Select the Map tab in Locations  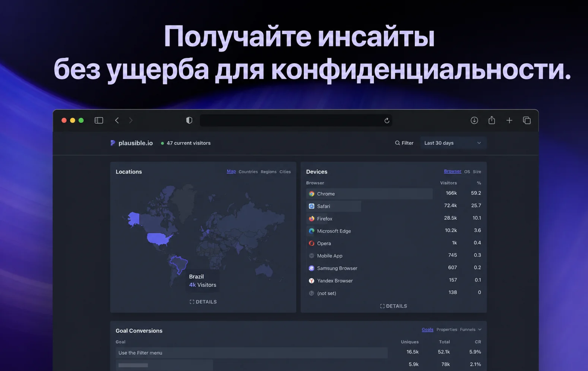pyautogui.click(x=231, y=171)
